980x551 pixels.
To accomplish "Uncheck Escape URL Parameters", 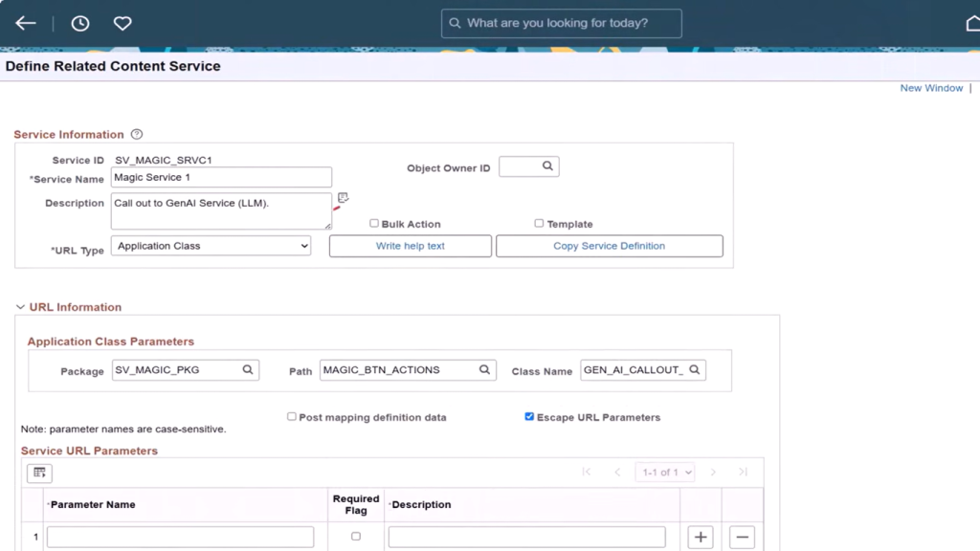I will [529, 416].
